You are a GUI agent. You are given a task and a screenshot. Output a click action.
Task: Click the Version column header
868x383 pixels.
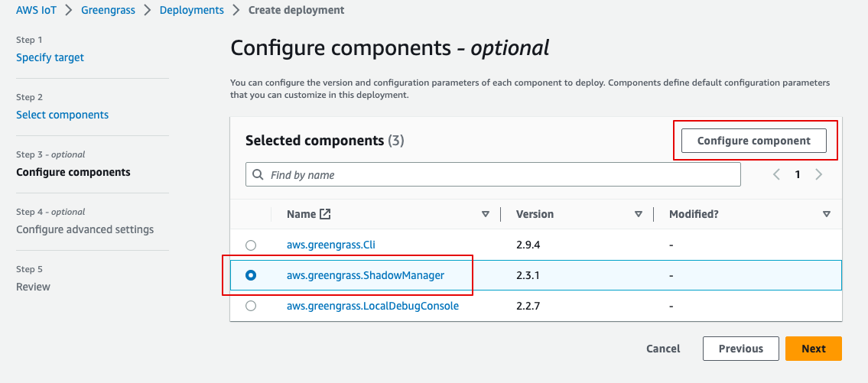pyautogui.click(x=535, y=213)
